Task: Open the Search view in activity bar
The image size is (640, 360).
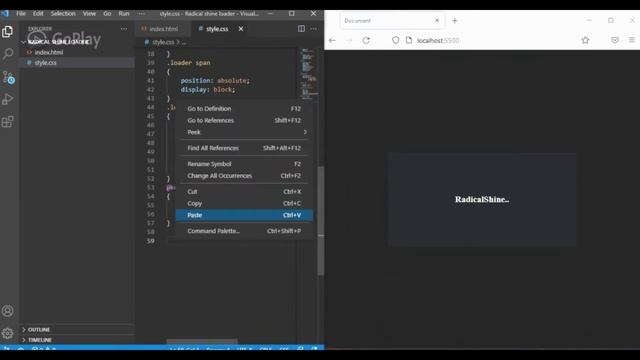Action: click(x=7, y=53)
